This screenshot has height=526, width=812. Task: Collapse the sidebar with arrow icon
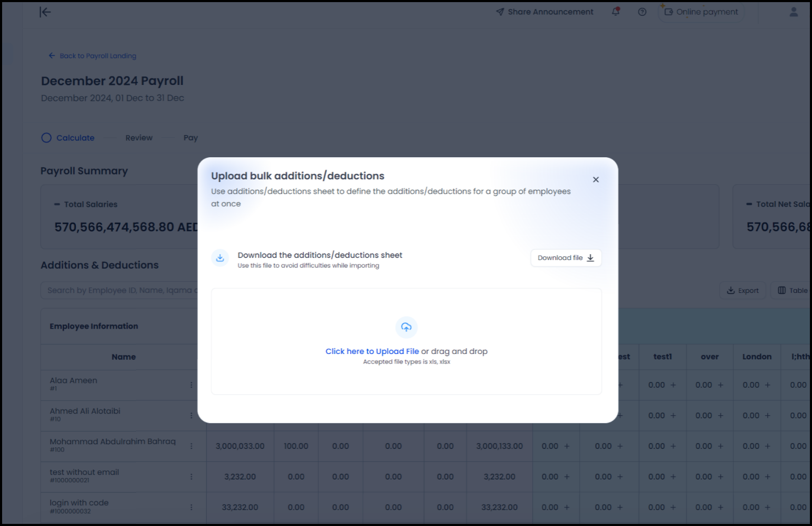click(x=45, y=12)
